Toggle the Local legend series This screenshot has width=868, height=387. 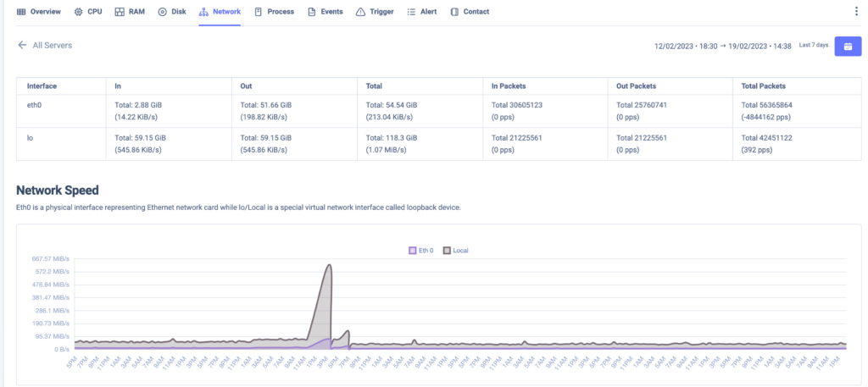coord(455,251)
